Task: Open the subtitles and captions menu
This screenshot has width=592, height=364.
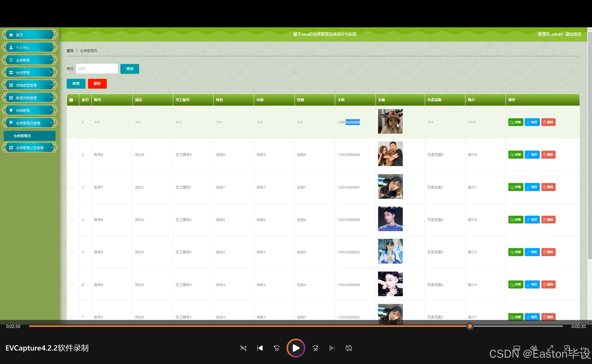Action: [x=517, y=348]
